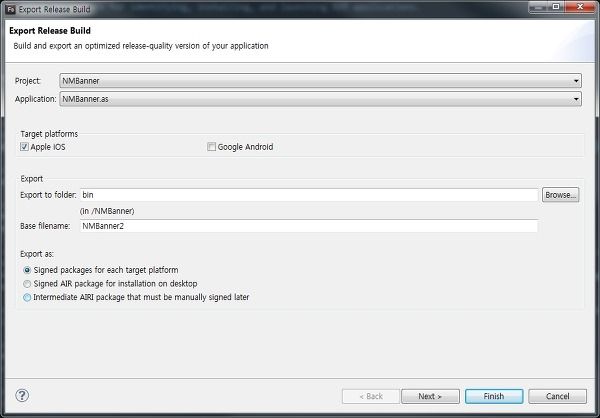Cancel the export dialog
600x418 pixels.
point(557,396)
